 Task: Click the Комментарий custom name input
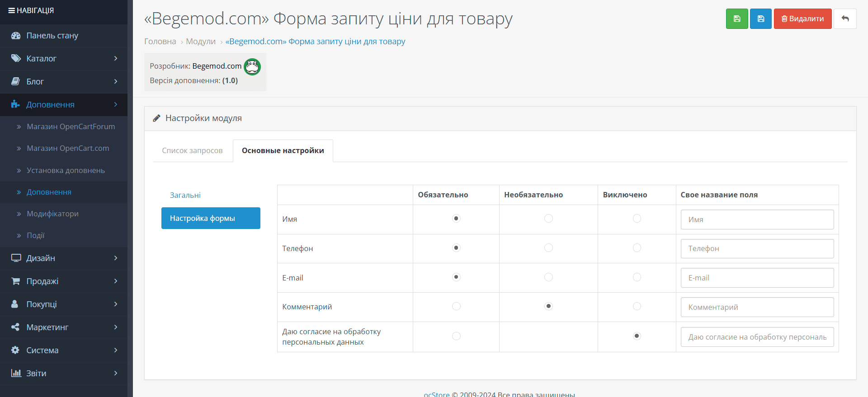click(757, 307)
